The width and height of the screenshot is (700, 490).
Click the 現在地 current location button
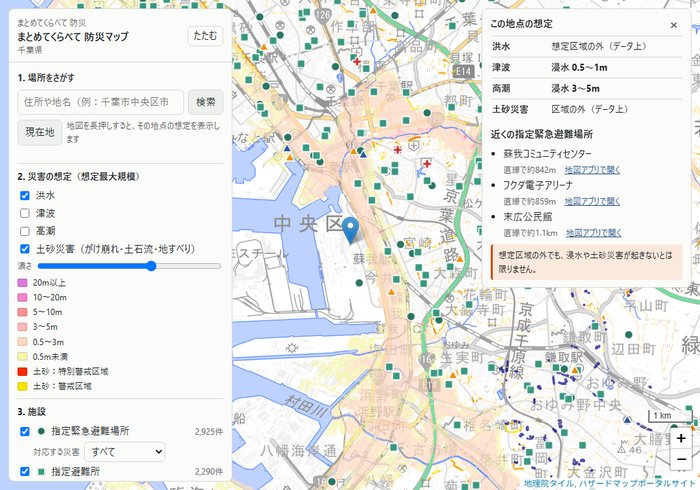coord(40,132)
